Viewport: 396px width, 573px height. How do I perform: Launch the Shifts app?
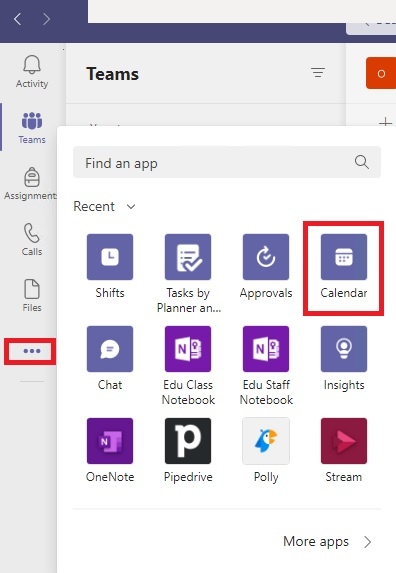point(110,267)
